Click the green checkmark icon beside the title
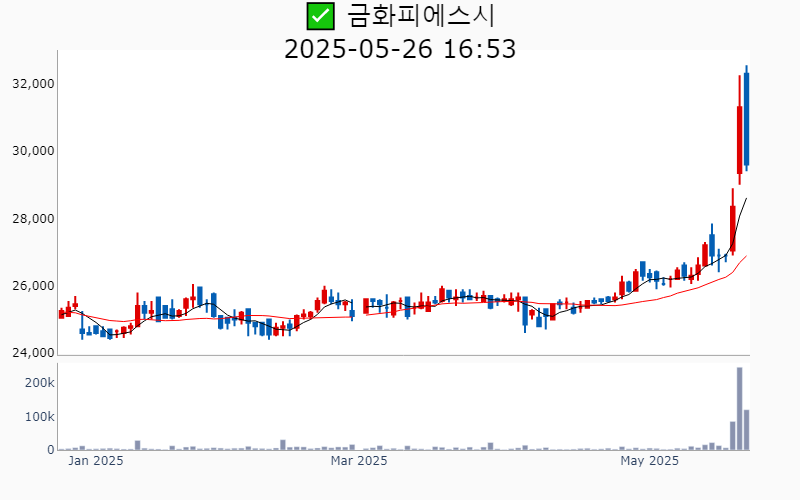Viewport: 800px width, 500px height. [x=320, y=16]
